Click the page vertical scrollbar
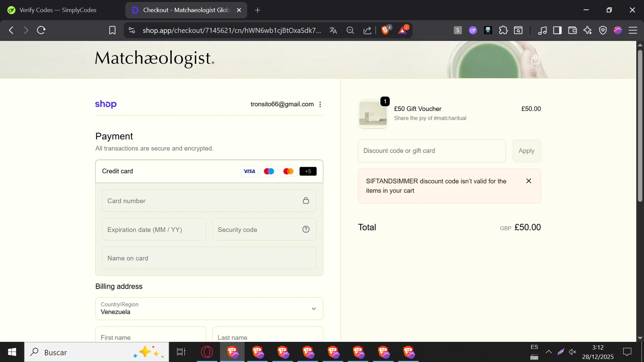Screen dimensions: 644x362 640,126
